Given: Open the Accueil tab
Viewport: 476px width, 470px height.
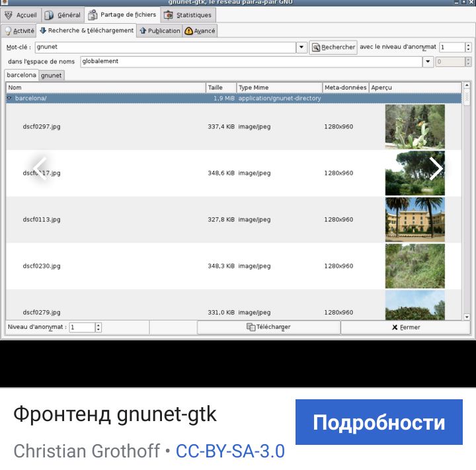Looking at the screenshot, I should pyautogui.click(x=21, y=15).
